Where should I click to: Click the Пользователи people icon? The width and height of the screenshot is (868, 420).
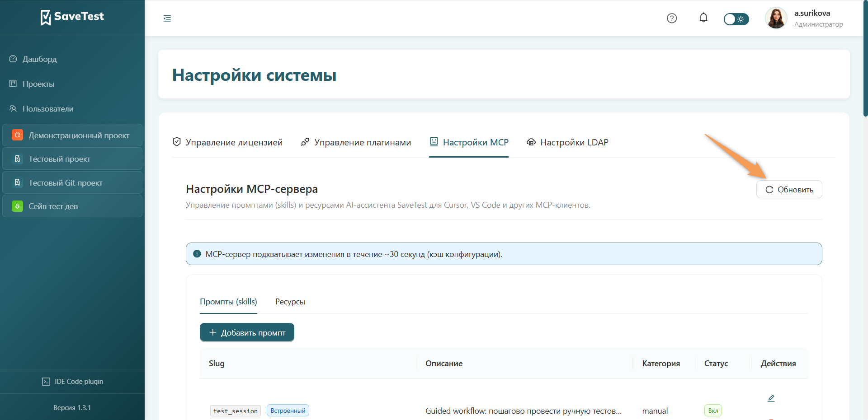13,108
